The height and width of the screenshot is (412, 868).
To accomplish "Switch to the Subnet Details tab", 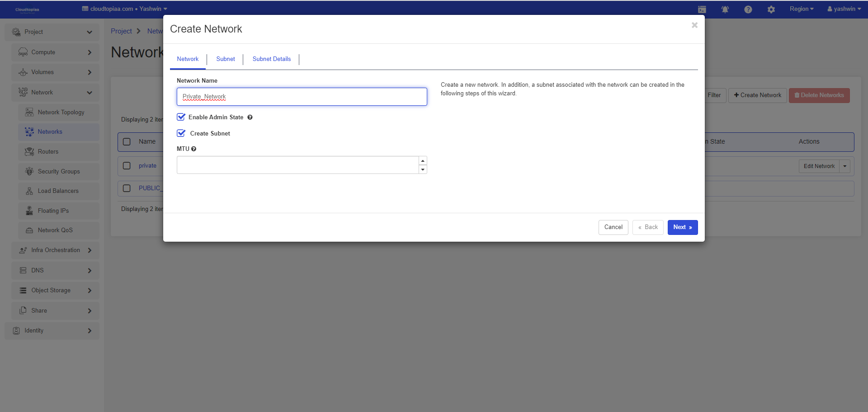I will [271, 59].
